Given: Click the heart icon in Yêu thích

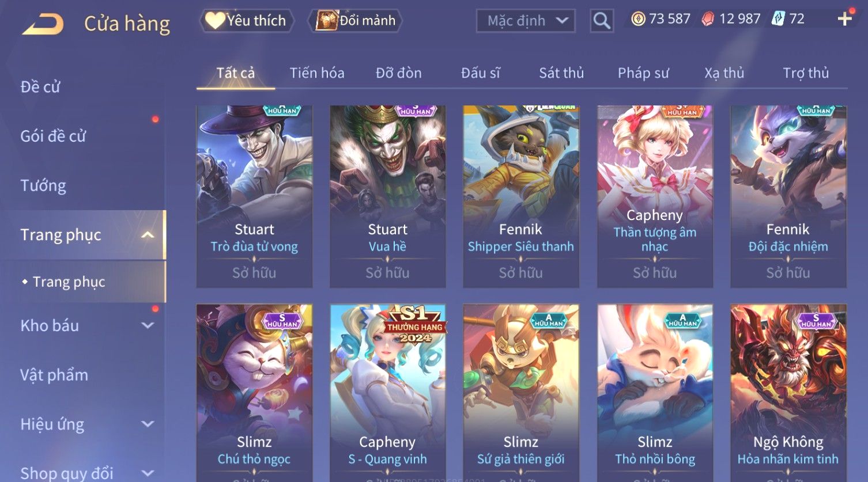Looking at the screenshot, I should [214, 21].
